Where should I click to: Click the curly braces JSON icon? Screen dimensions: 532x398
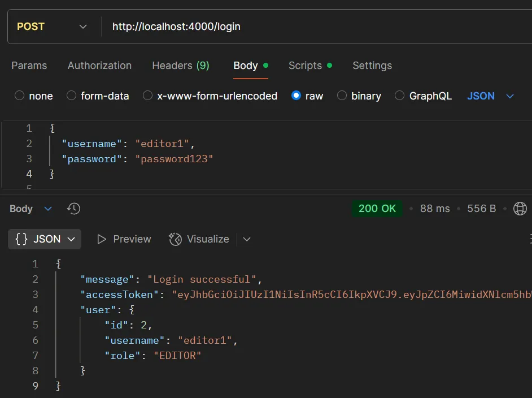[x=21, y=239]
